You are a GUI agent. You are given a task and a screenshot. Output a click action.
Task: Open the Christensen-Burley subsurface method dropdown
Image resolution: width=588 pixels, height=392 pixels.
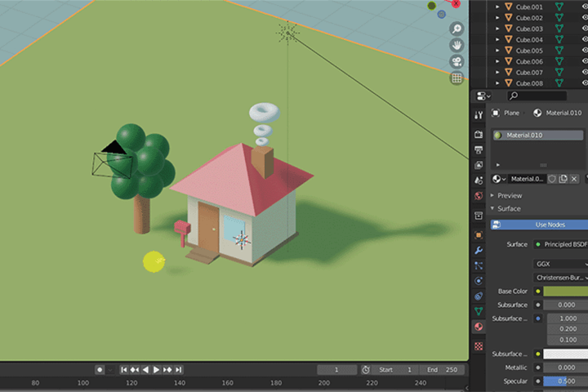(560, 278)
